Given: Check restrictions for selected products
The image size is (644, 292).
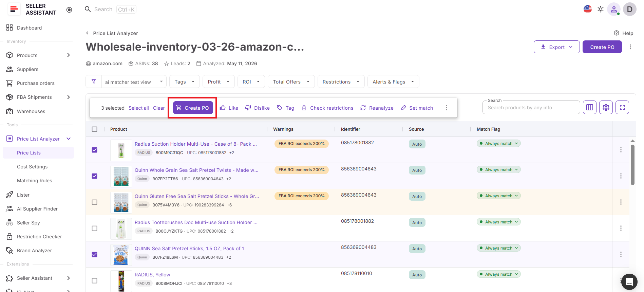Looking at the screenshot, I should (327, 108).
